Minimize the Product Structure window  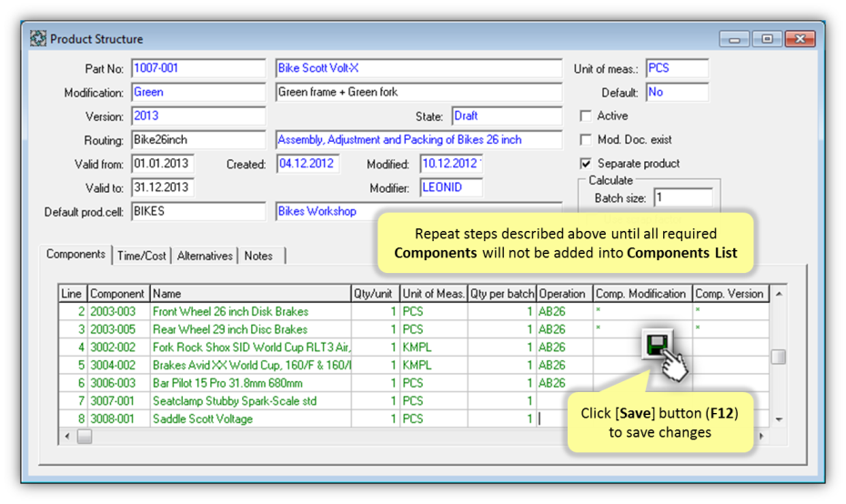734,39
